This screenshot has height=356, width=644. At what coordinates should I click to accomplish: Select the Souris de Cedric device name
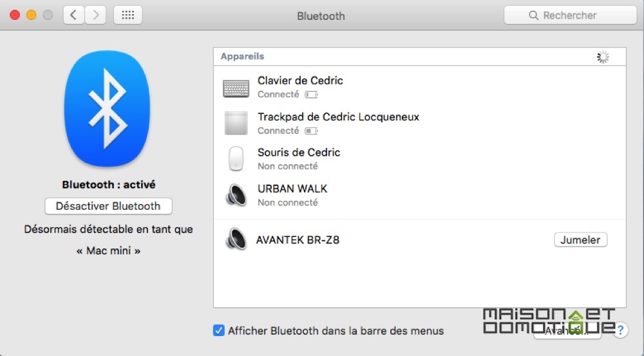299,153
